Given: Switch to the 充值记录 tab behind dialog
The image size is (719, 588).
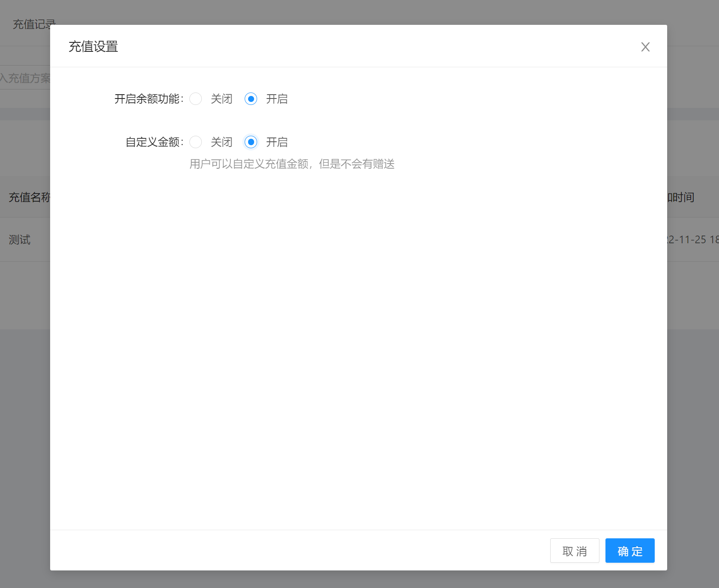Looking at the screenshot, I should pyautogui.click(x=32, y=24).
